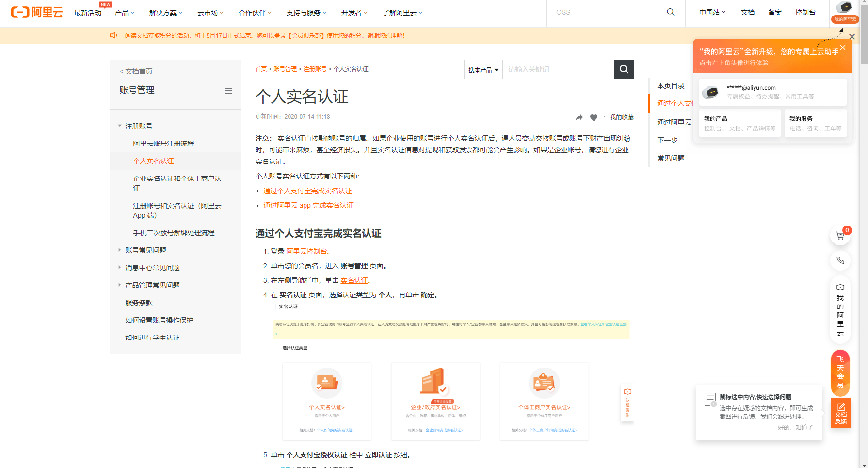
Task: Open the shopping cart icon
Action: [840, 236]
